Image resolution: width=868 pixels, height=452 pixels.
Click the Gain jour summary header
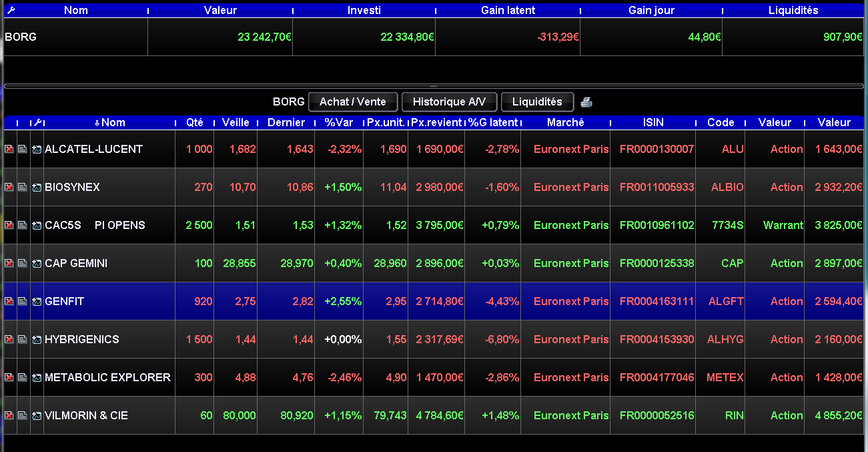[651, 11]
